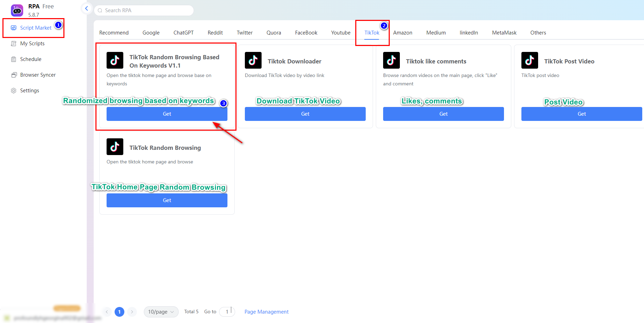The height and width of the screenshot is (323, 644).
Task: Click 'TikTok Post Video' card title
Action: click(569, 61)
